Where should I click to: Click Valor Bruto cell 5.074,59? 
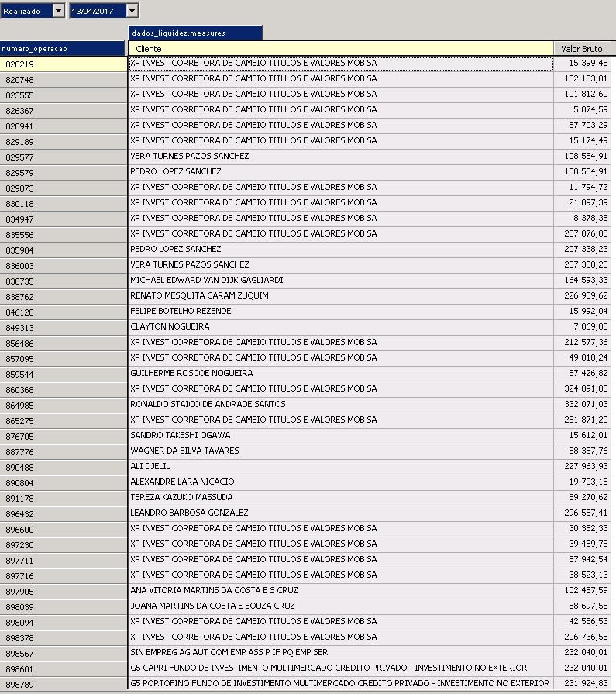pos(582,110)
